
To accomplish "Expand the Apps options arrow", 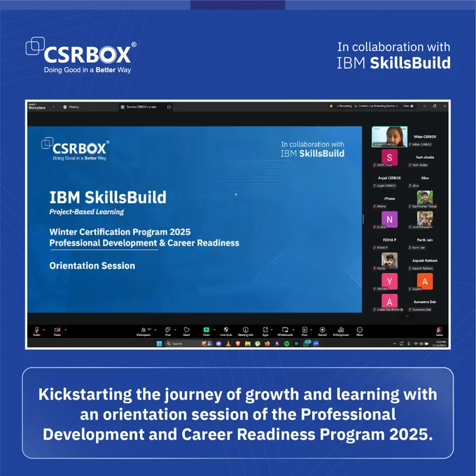I will coord(272,330).
